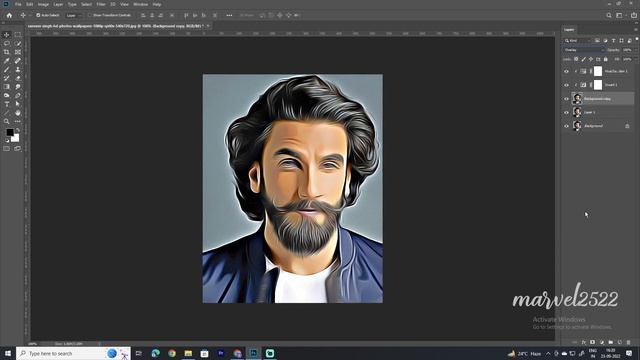Delete layer using trash icon
640x360 pixels.
629,342
